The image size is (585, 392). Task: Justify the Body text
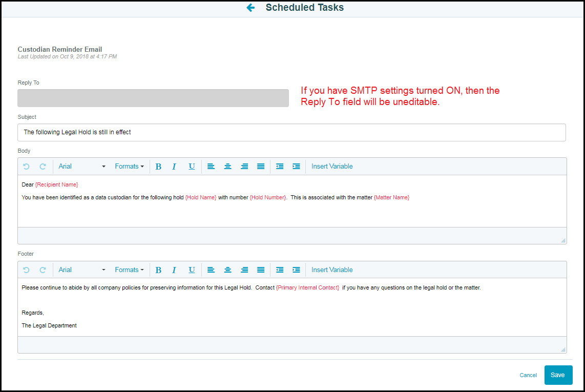tap(261, 167)
